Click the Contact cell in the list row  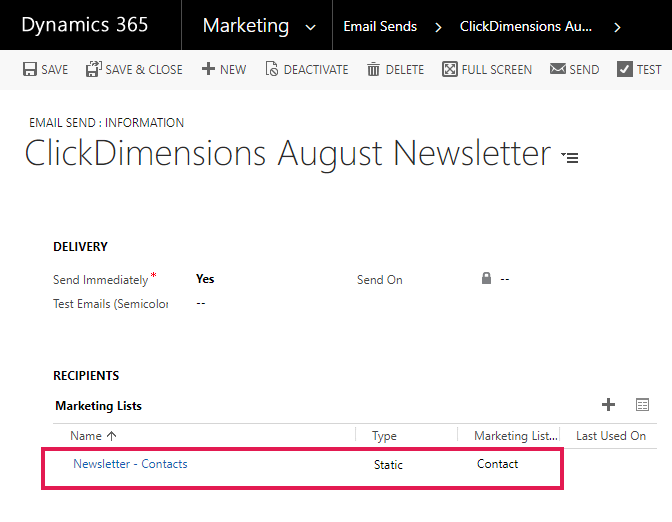pyautogui.click(x=498, y=464)
